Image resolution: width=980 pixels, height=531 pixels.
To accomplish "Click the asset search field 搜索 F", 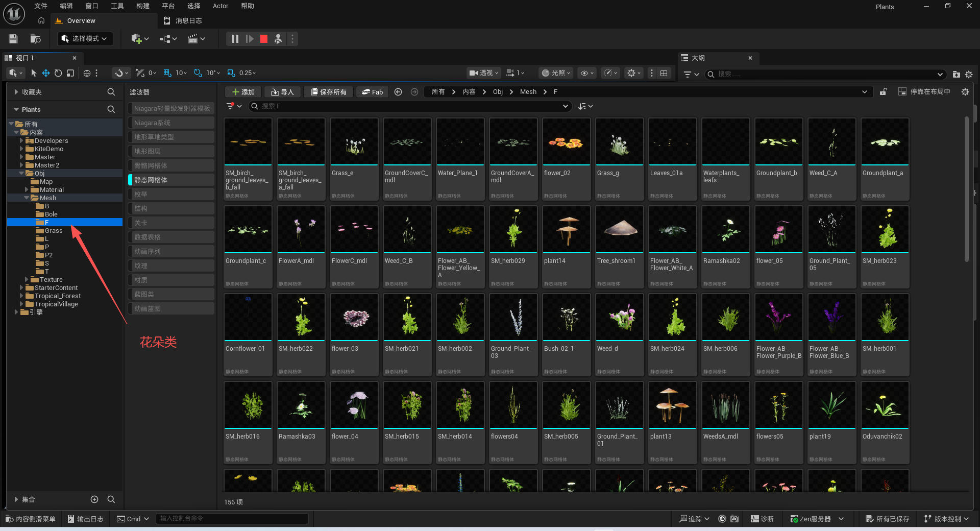I will click(x=409, y=106).
